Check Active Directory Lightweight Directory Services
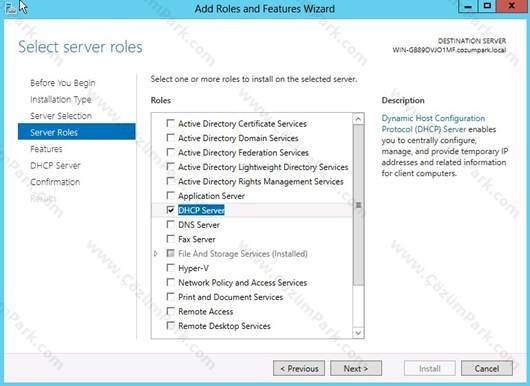Image resolution: width=530 pixels, height=386 pixels. (x=171, y=167)
